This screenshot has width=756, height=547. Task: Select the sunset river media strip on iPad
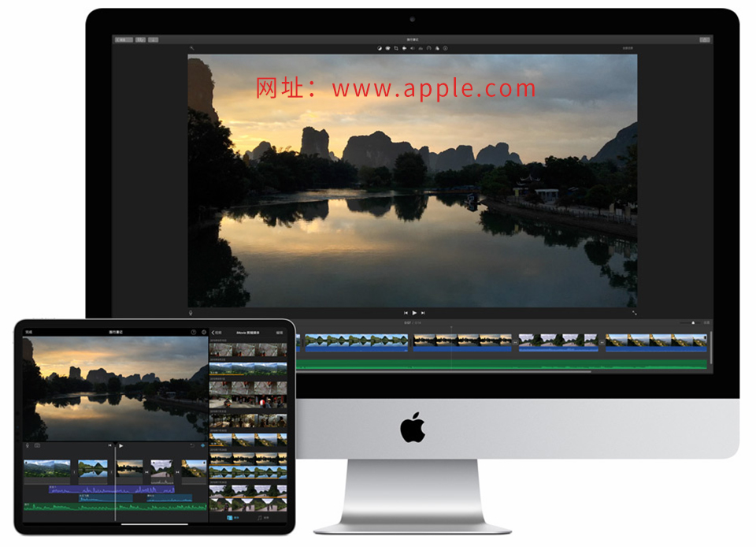click(248, 458)
